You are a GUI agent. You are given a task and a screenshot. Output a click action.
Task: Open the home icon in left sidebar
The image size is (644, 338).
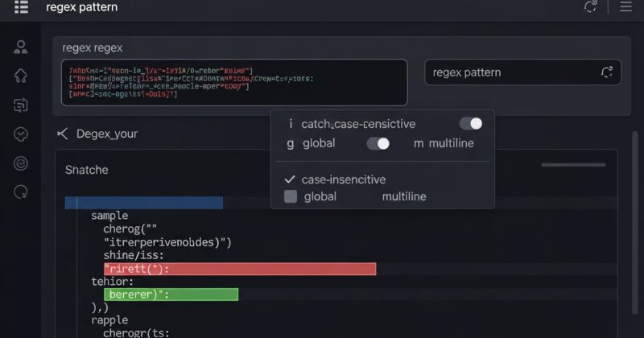pyautogui.click(x=21, y=76)
